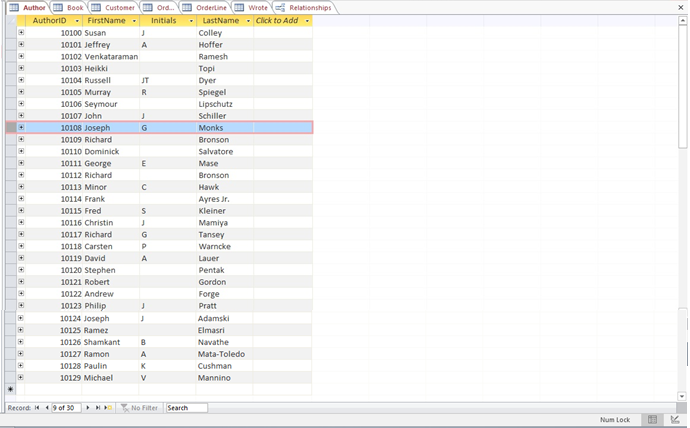Screen dimensions: 690x428
Task: Click the FirstName cell 'Dominick'
Action: coord(111,151)
